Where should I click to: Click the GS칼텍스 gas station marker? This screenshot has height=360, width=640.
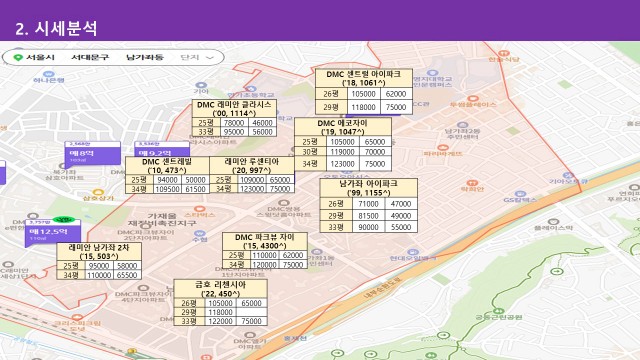[x=520, y=194]
